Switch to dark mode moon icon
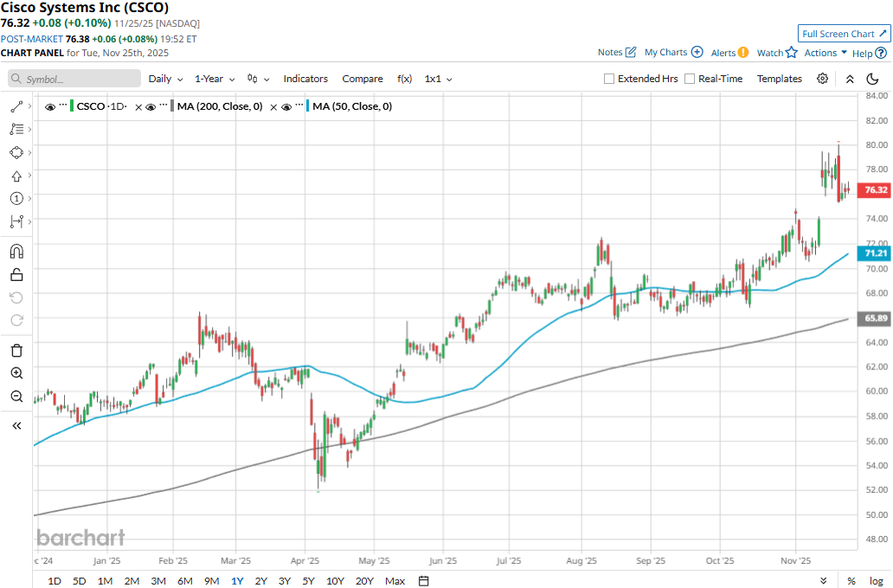 tap(872, 79)
